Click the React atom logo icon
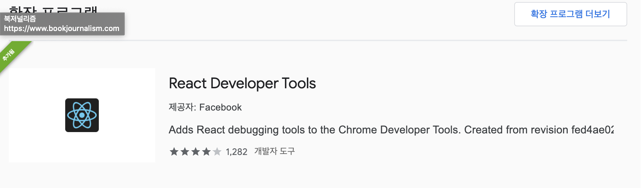This screenshot has width=644, height=188. pyautogui.click(x=82, y=115)
